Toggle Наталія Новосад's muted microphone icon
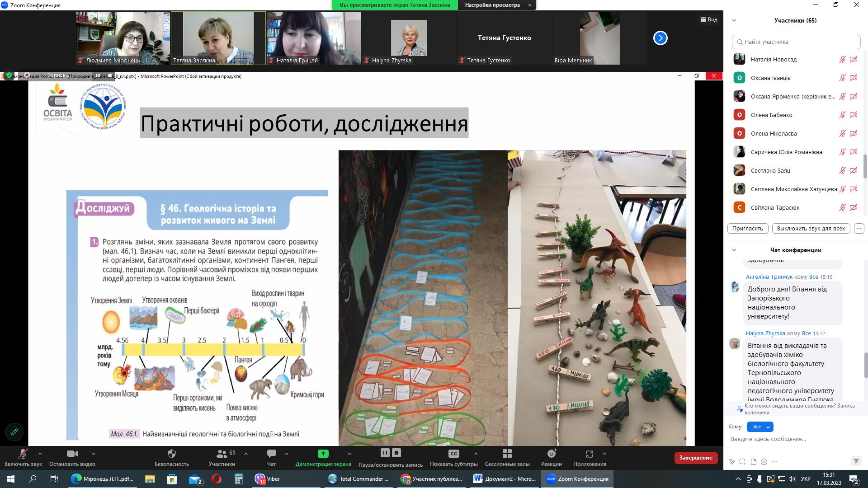Viewport: 868px width, 488px height. 842,59
